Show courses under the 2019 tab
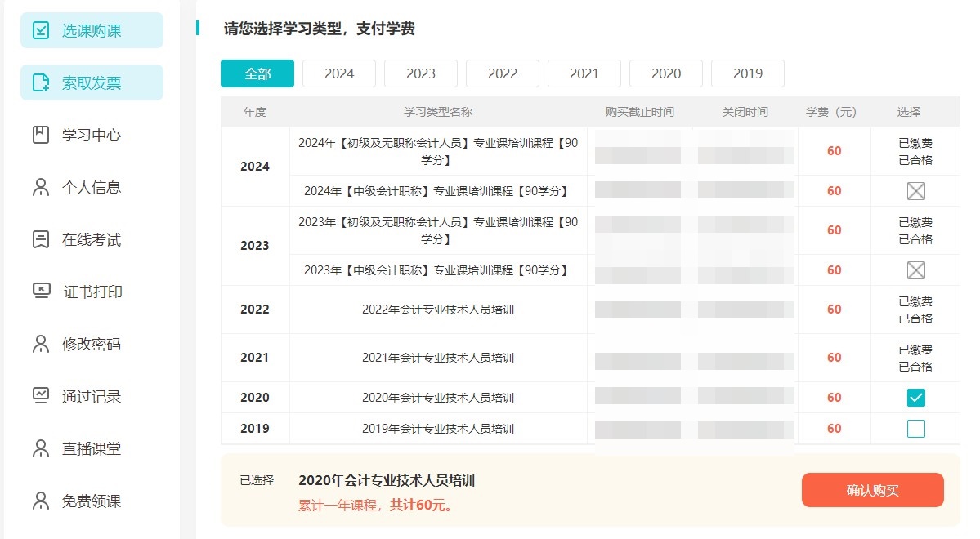 click(x=747, y=73)
